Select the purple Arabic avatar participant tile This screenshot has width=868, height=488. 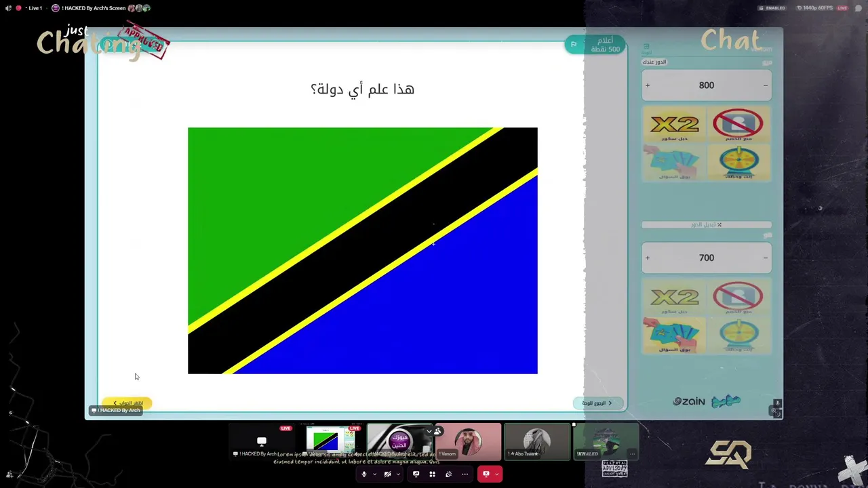[x=399, y=441]
